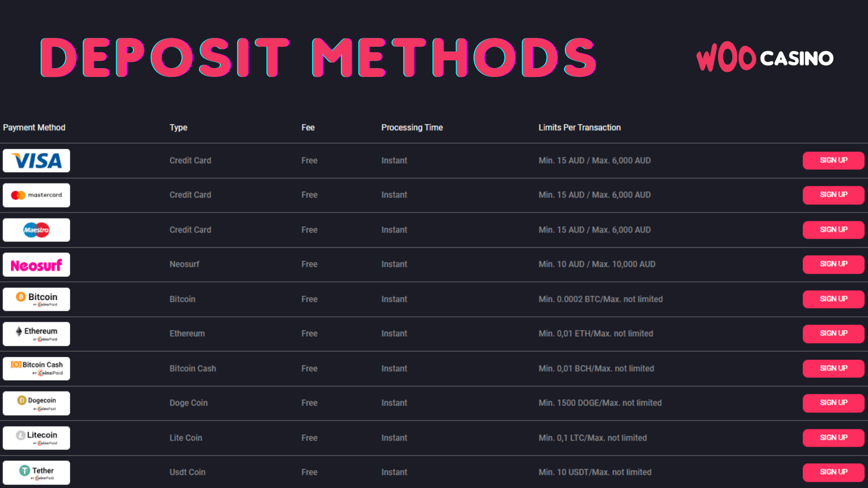The width and height of the screenshot is (868, 488).
Task: Click the Processing Time column header
Action: pyautogui.click(x=412, y=127)
